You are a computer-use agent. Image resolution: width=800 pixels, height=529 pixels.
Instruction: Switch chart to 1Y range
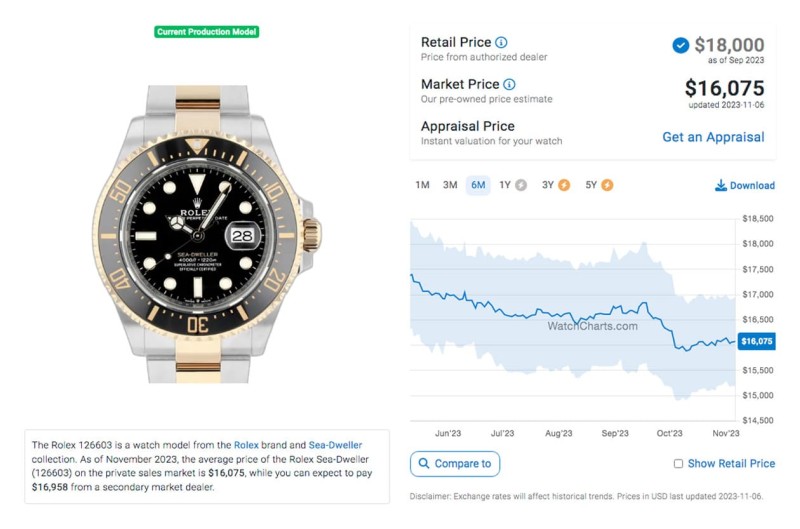pyautogui.click(x=505, y=185)
